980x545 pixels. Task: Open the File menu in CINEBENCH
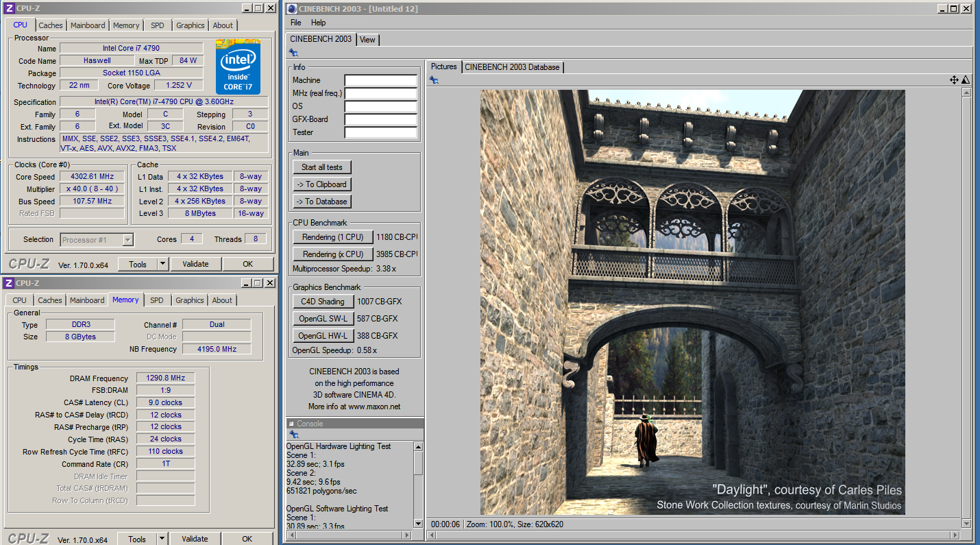coord(296,23)
